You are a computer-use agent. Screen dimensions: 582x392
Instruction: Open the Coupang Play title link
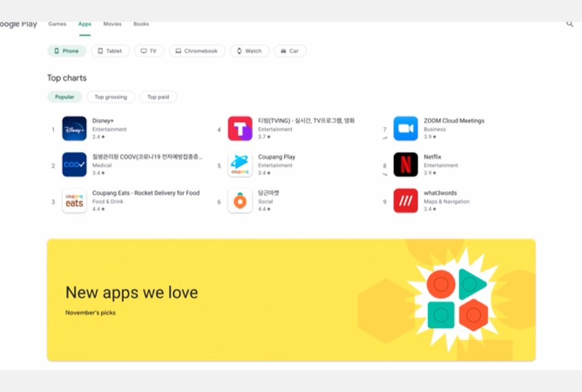tap(276, 157)
